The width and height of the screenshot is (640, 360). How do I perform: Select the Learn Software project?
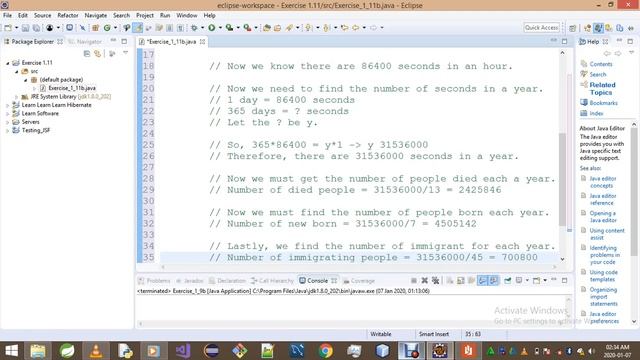point(40,113)
